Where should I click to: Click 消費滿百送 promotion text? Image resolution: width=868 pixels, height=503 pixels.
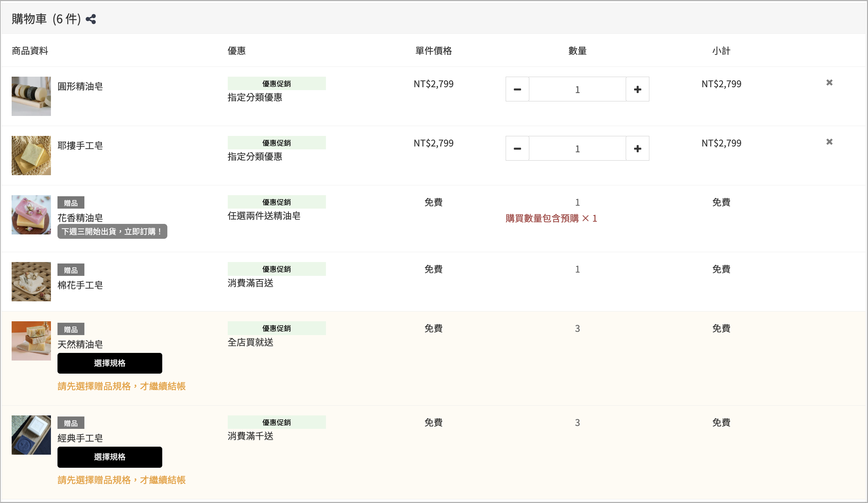tap(251, 283)
